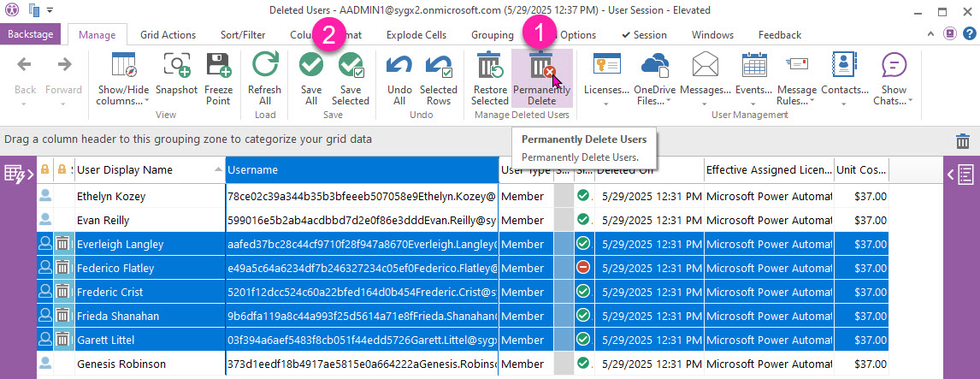Click the Undo All arrow icon
The height and width of the screenshot is (379, 980).
pos(399,67)
